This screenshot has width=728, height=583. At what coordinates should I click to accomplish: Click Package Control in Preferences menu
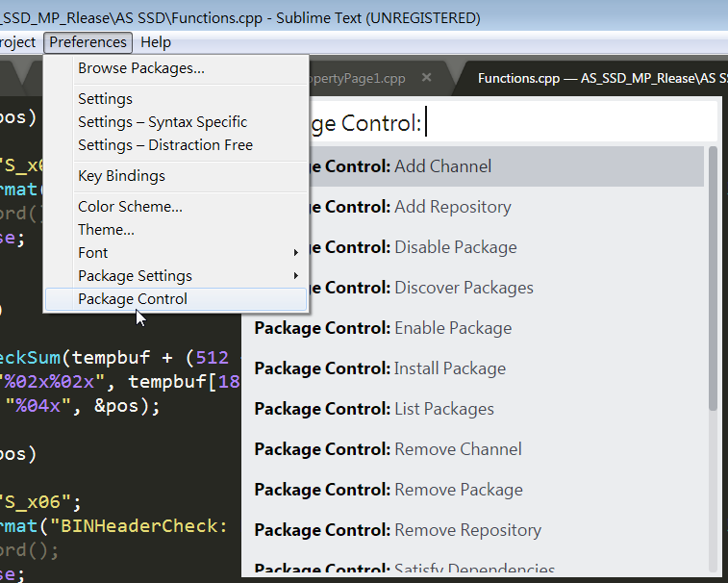[133, 299]
